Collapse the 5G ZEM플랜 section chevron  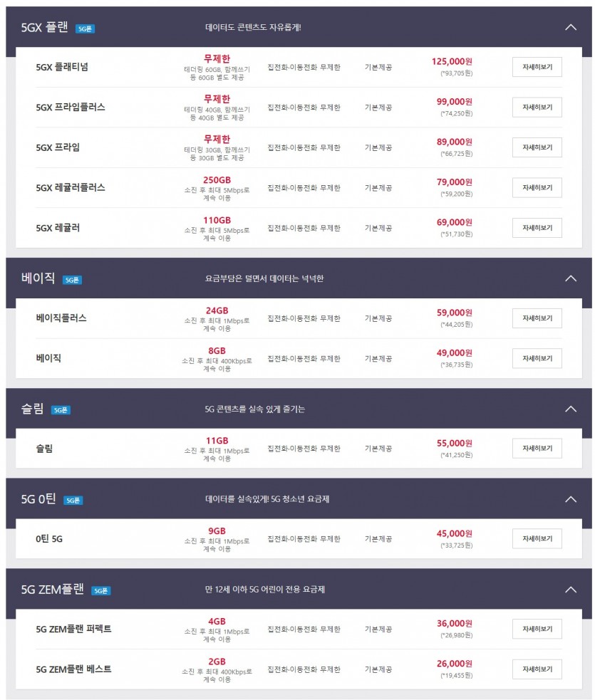(x=570, y=590)
